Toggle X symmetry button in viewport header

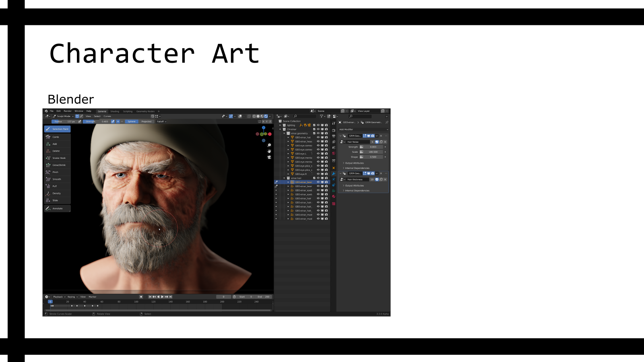point(264,121)
